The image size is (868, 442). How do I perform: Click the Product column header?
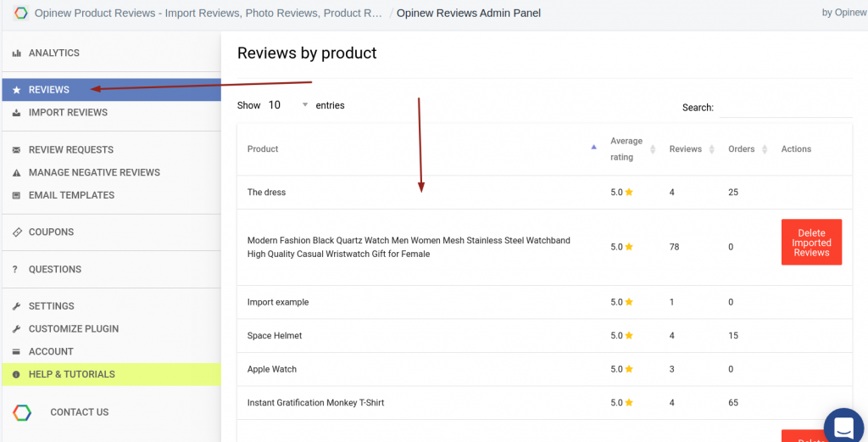click(x=263, y=149)
